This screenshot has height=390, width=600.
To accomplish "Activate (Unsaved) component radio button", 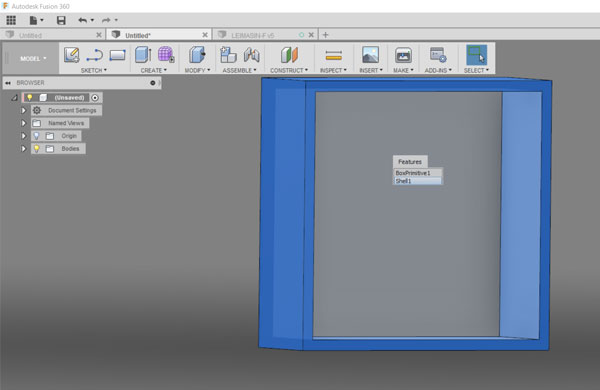I will 95,98.
